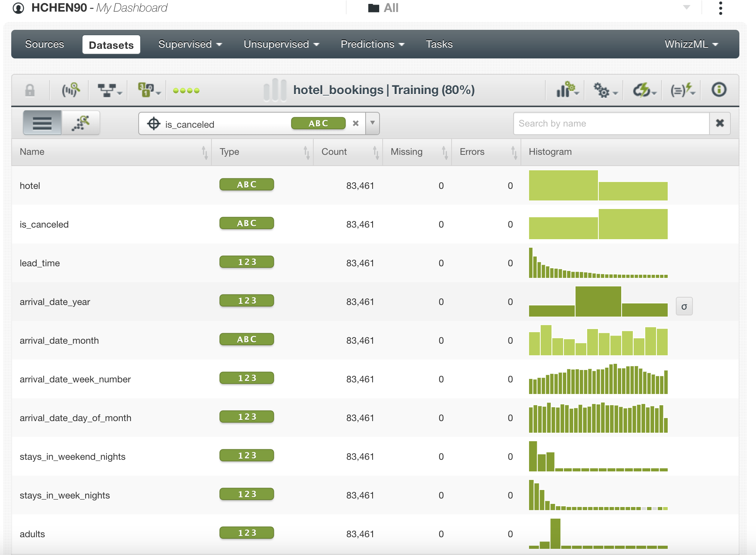Viewport: 756px width, 555px height.
Task: Switch to scatterplot view
Action: [81, 123]
